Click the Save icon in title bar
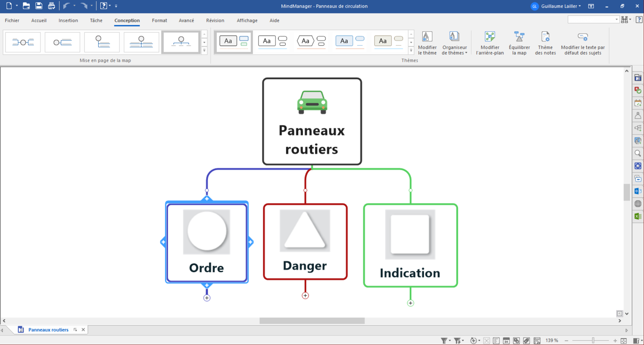Viewport: 644px width, 345px height. click(x=39, y=6)
